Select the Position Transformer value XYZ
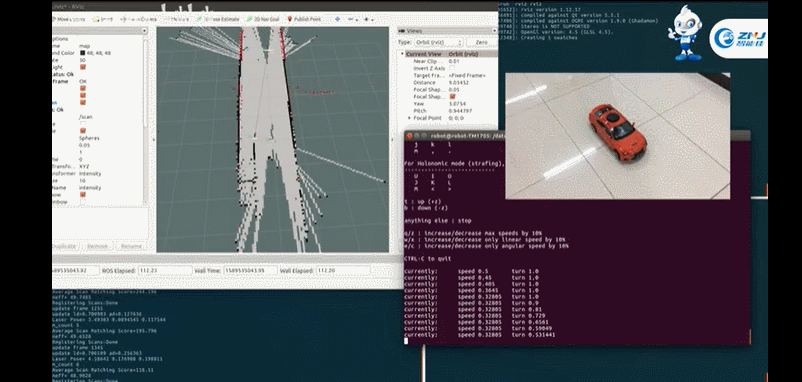 [84, 167]
